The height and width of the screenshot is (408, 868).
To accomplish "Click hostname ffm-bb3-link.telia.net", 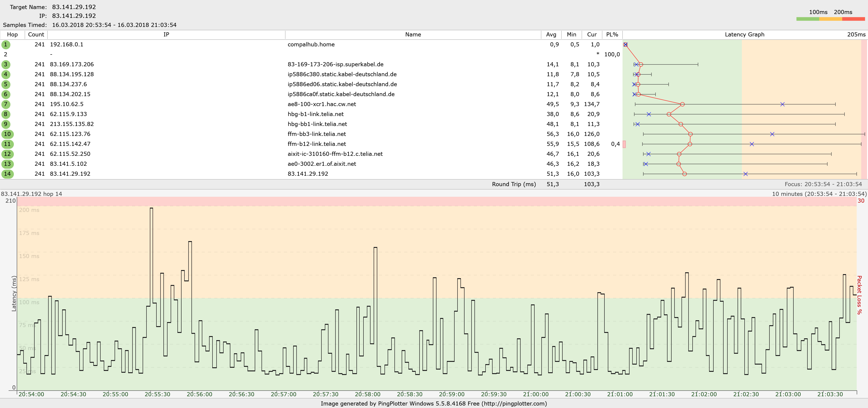I will point(317,134).
